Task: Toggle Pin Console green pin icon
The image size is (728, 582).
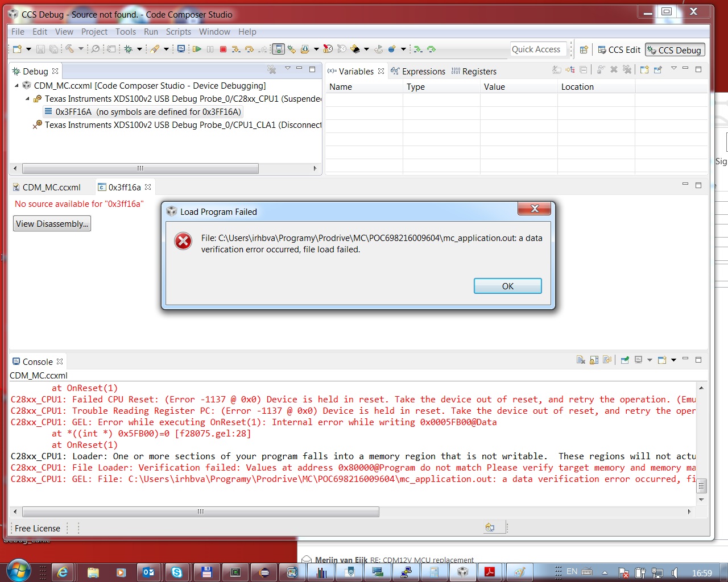Action: pos(625,360)
